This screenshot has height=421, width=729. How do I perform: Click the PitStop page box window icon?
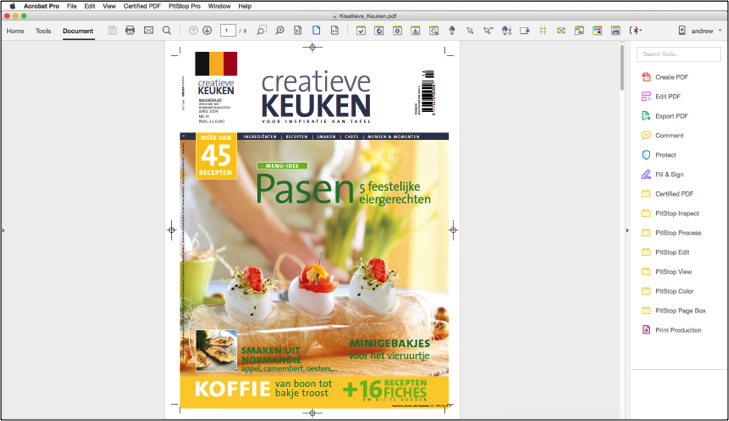pyautogui.click(x=579, y=31)
